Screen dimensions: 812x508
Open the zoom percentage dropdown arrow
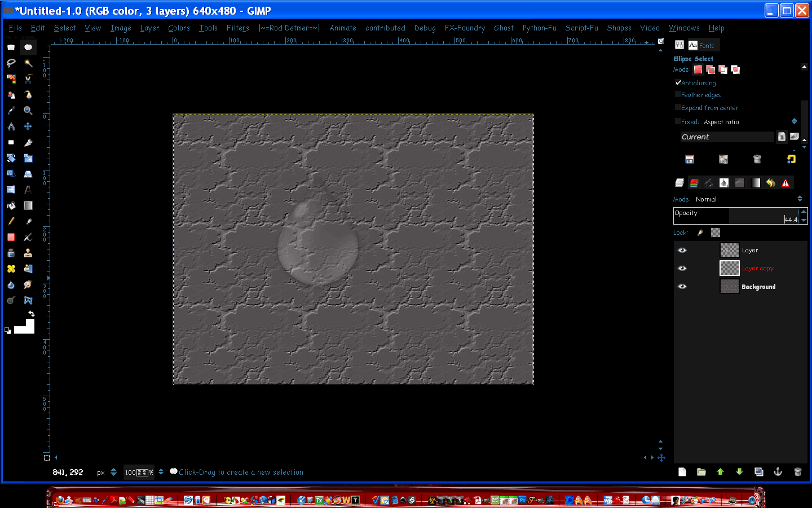161,472
